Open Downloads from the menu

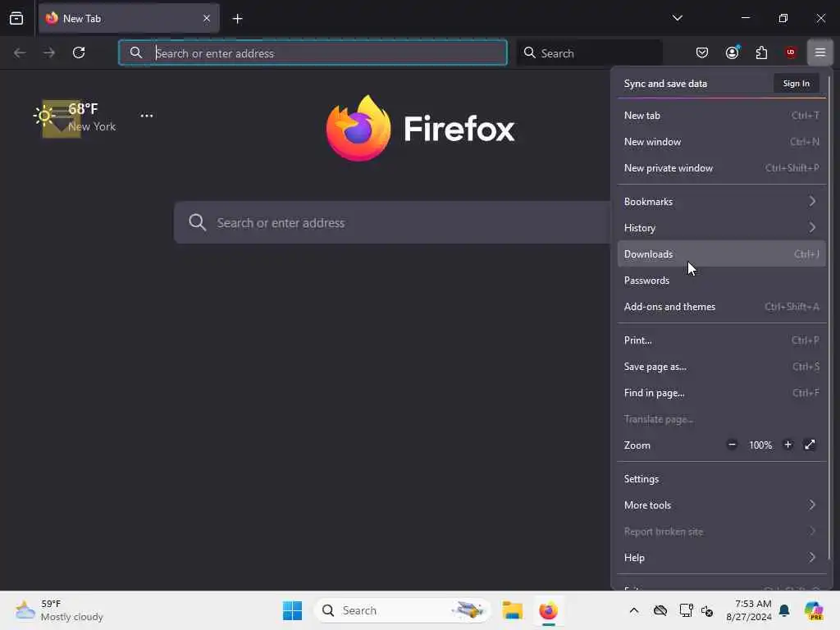pyautogui.click(x=722, y=254)
